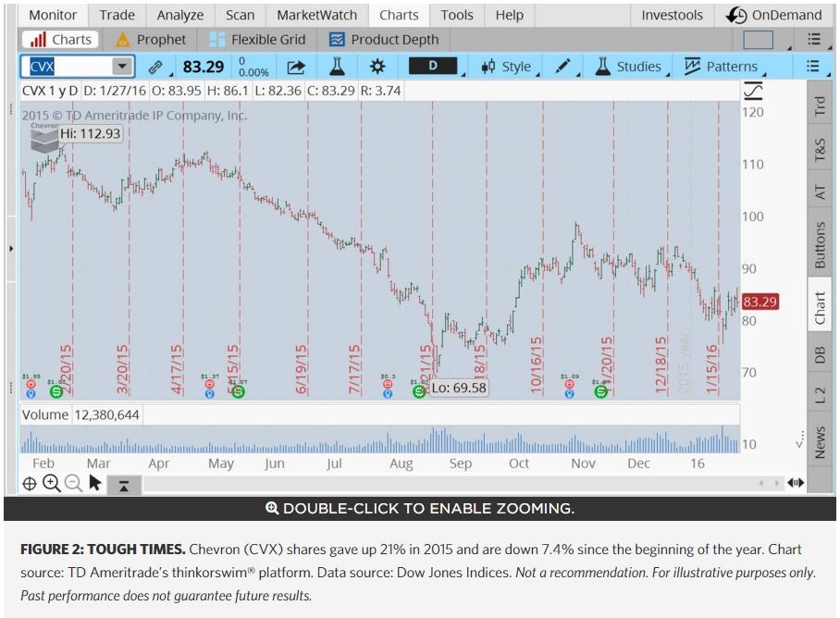This screenshot has height=618, width=840.
Task: Open the top-right list menu icon
Action: [x=814, y=39]
